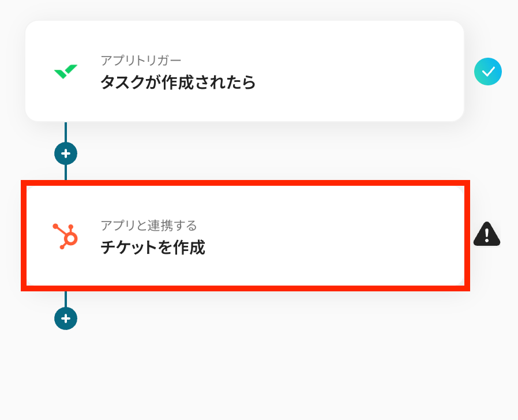Insert a new operation after the Wrike trigger
The image size is (518, 420).
tap(66, 153)
